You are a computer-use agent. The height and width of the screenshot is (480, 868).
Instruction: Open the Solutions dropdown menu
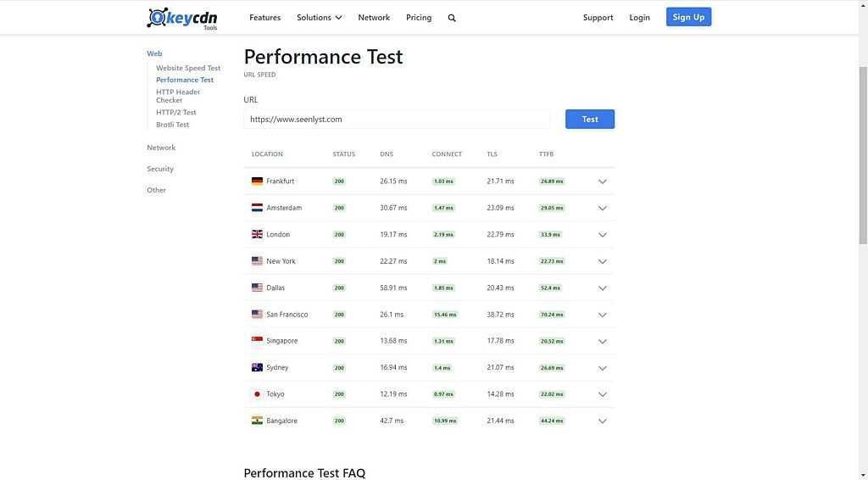pos(320,18)
